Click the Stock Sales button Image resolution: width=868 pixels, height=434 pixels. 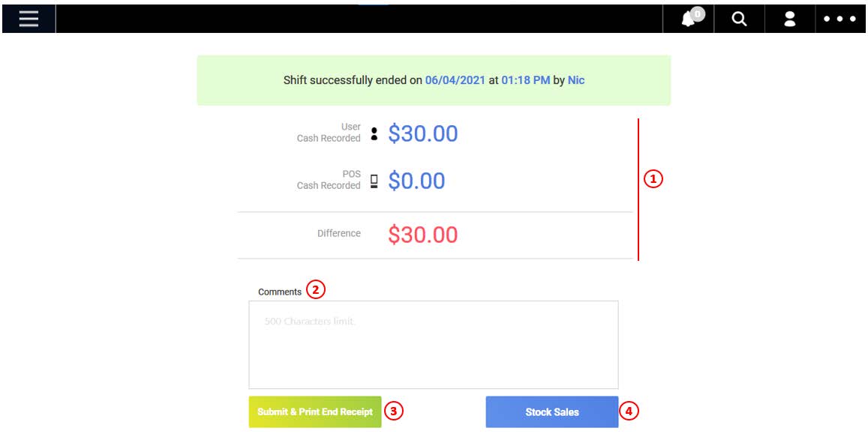click(552, 412)
